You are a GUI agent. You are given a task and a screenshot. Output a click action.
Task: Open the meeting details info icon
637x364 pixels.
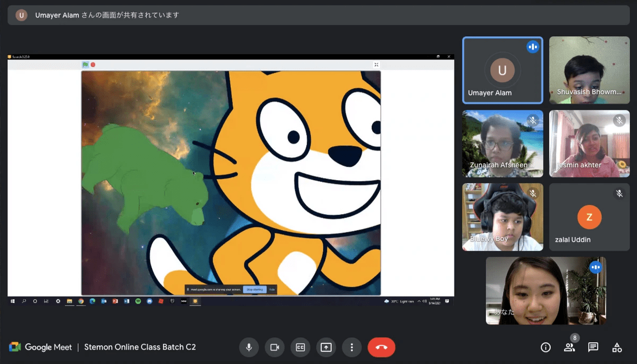(x=546, y=348)
